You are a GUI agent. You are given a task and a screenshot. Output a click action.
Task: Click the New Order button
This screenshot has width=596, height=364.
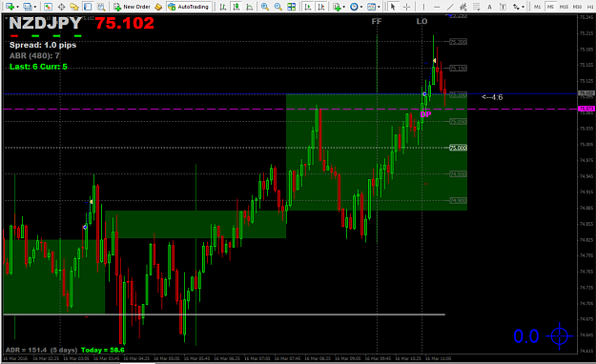tap(132, 7)
